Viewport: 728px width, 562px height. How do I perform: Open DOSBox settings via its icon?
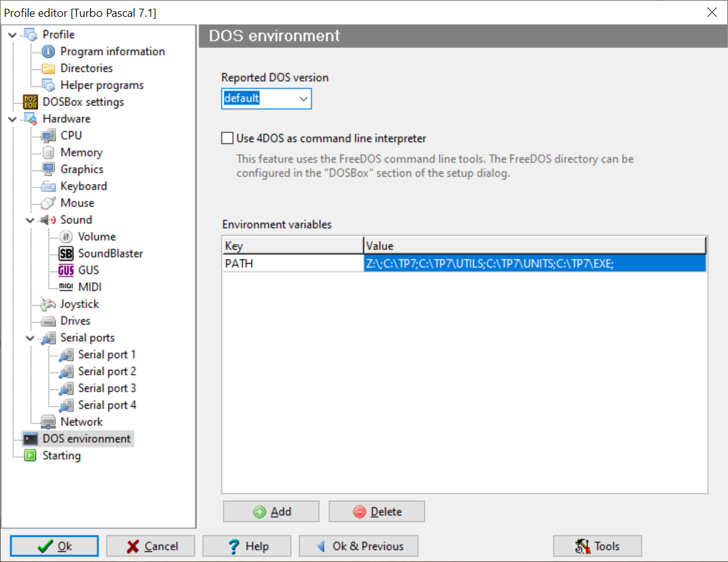tap(30, 102)
